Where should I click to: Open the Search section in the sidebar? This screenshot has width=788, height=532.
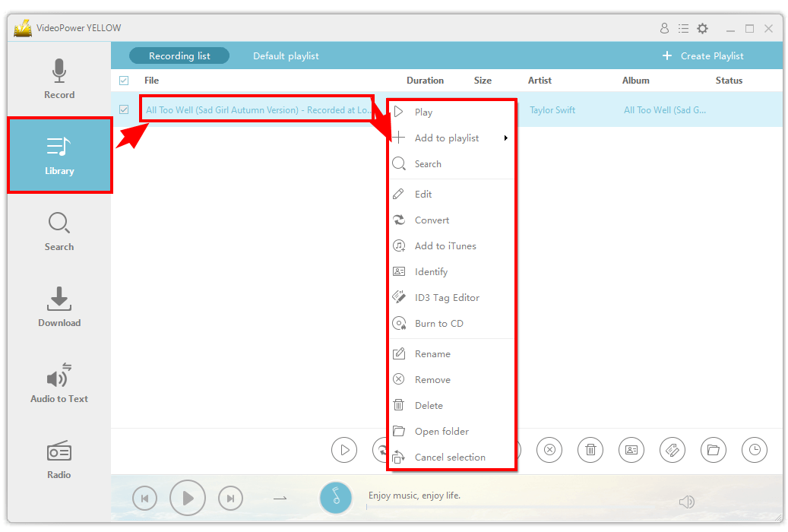(59, 231)
